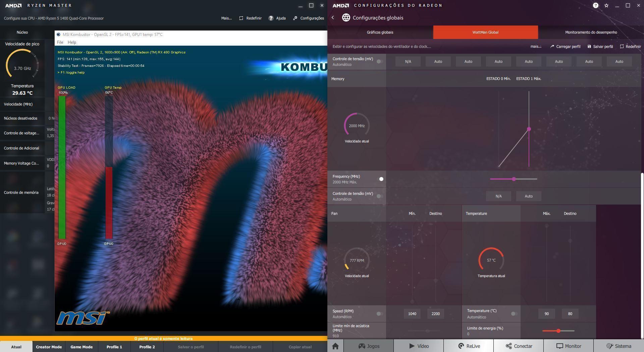
Task: Open the Sistema section
Action: (619, 346)
